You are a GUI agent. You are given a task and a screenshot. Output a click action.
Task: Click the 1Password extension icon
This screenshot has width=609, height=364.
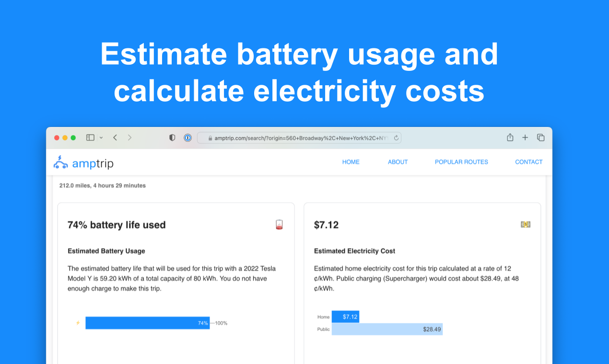point(187,137)
